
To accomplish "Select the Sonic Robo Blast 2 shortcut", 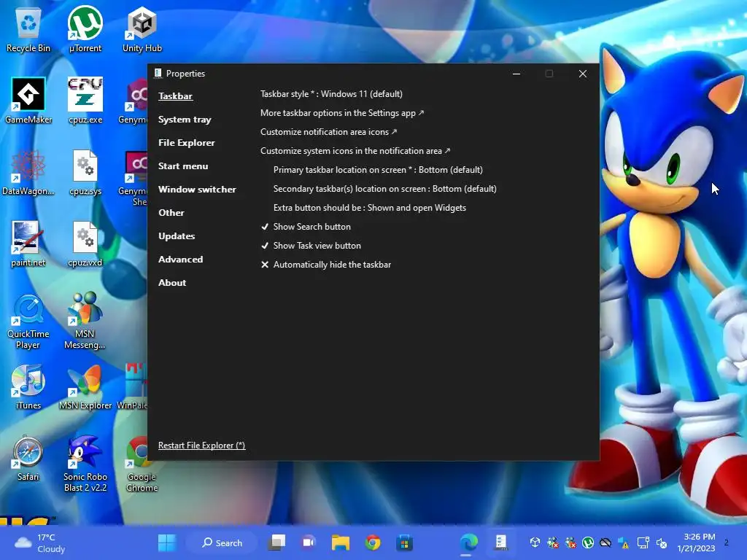I will pyautogui.click(x=85, y=464).
